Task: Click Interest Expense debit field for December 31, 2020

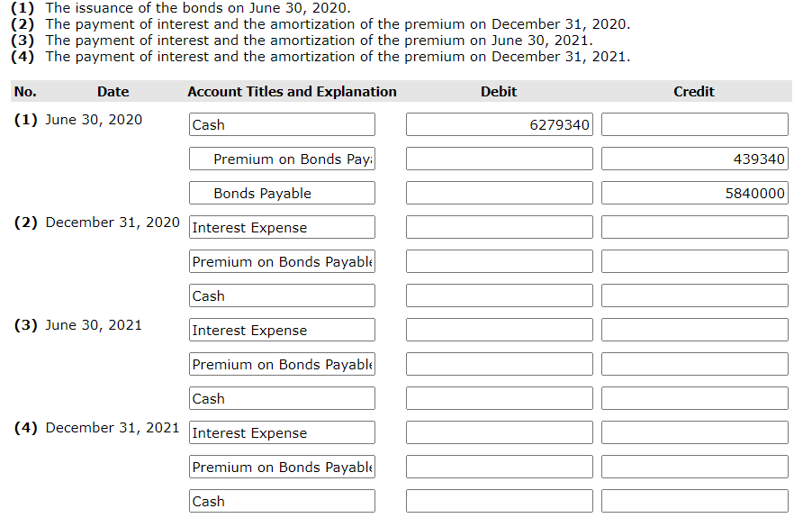Action: click(x=500, y=227)
